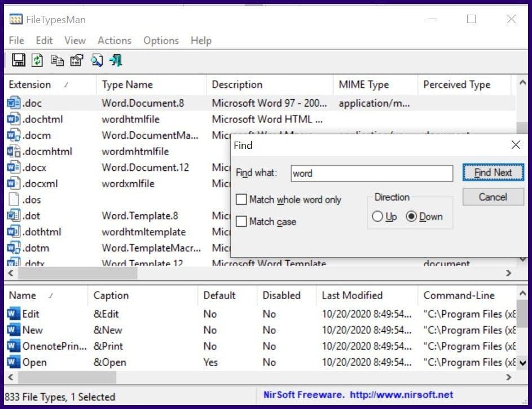Image resolution: width=532 pixels, height=409 pixels.
Task: Click the Word icon beside OnenotePrin action
Action: coord(14,346)
